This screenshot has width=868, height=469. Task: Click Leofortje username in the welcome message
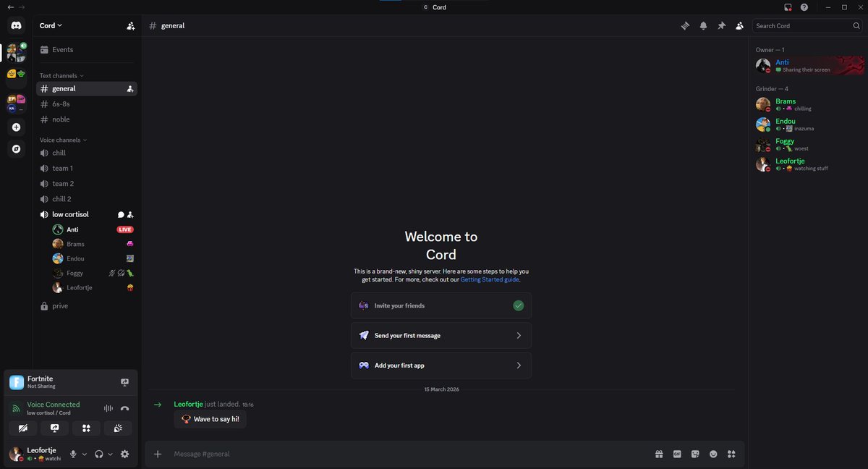pos(188,404)
